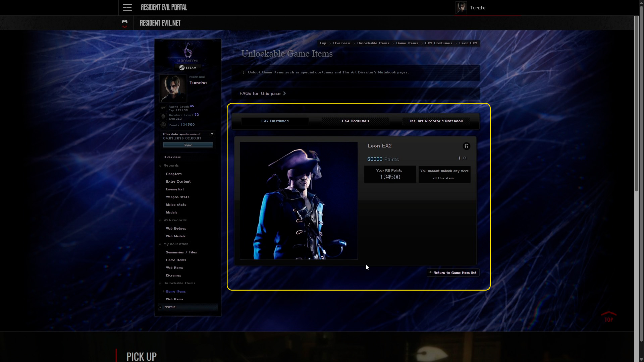The image size is (644, 362).
Task: Open The Art Director's Notebook tab
Action: (436, 121)
